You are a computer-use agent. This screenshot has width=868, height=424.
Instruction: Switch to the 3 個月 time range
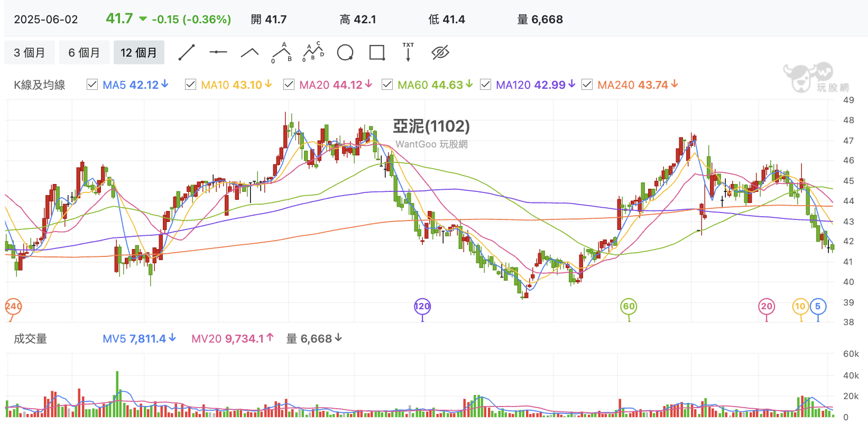[30, 52]
